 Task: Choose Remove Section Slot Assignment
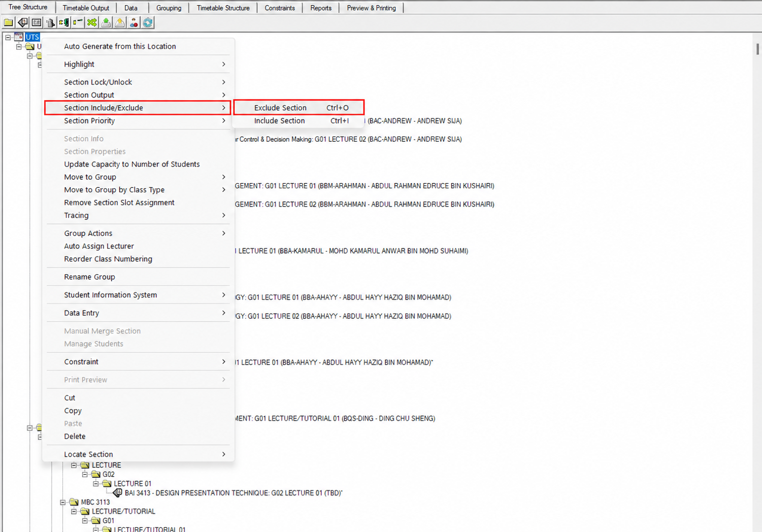(138, 203)
